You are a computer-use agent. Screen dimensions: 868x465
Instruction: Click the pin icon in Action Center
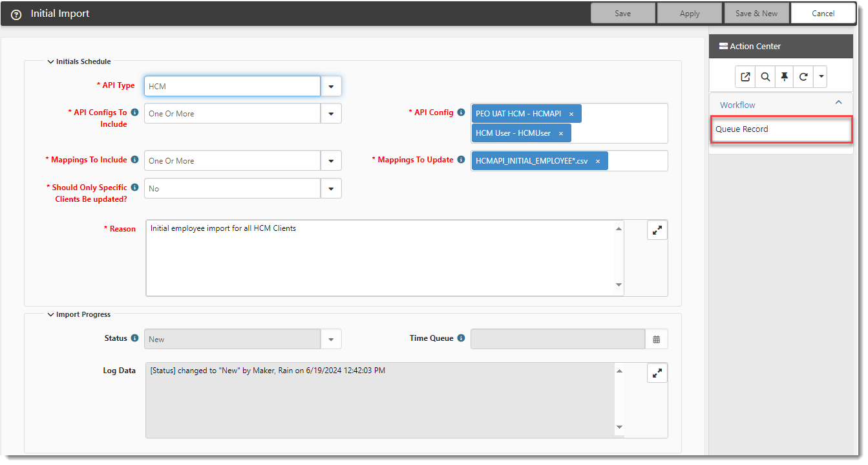(x=784, y=77)
